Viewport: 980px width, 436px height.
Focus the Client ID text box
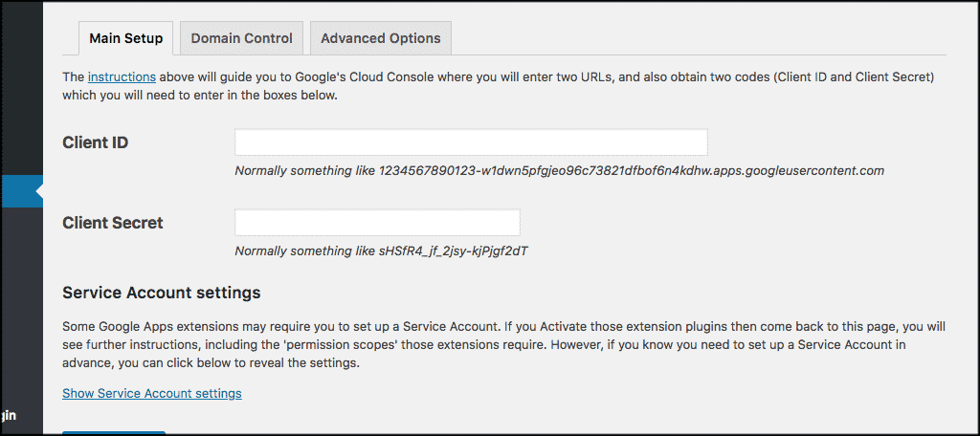pyautogui.click(x=471, y=142)
